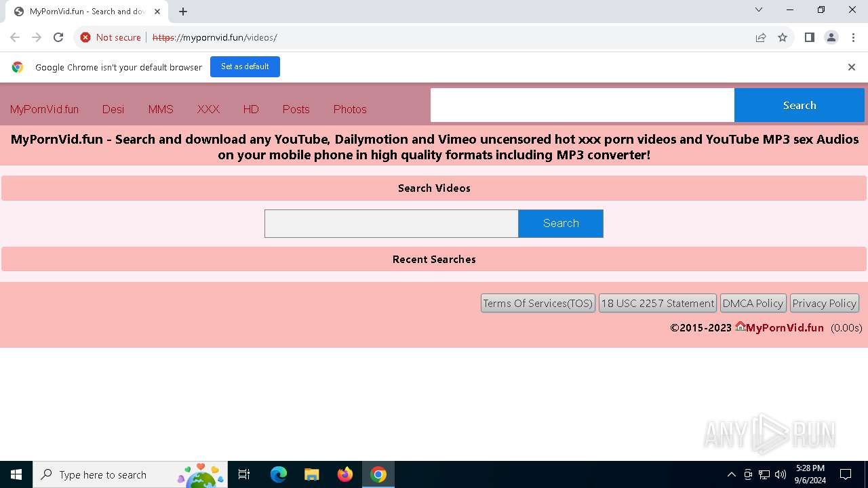868x488 pixels.
Task: Click the large blue header Search button
Action: (x=800, y=105)
